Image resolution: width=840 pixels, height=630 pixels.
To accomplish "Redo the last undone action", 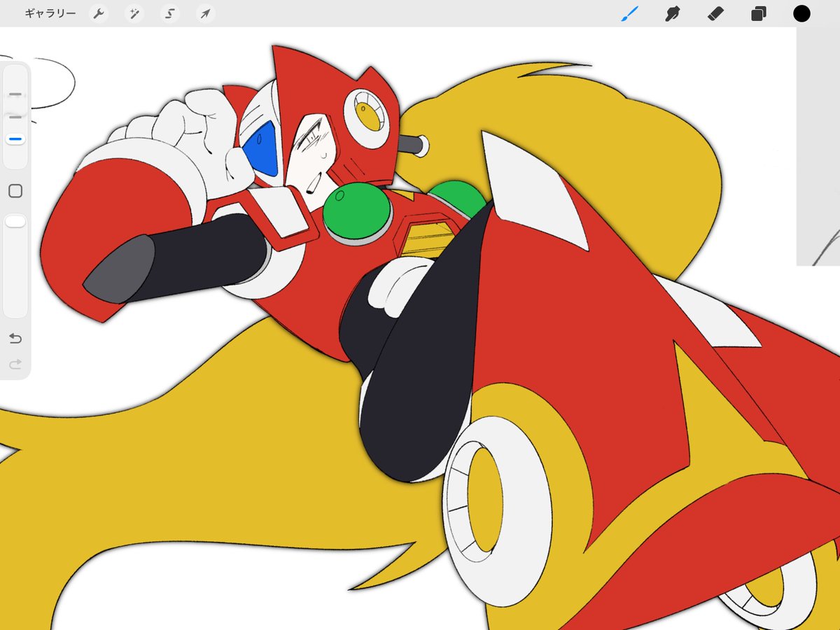I will (x=15, y=364).
